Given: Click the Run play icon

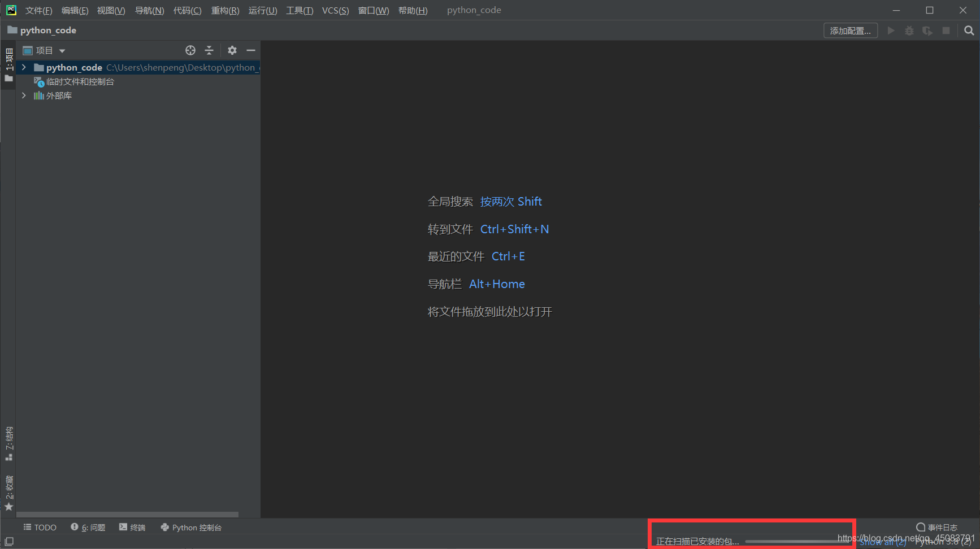Looking at the screenshot, I should coord(891,30).
